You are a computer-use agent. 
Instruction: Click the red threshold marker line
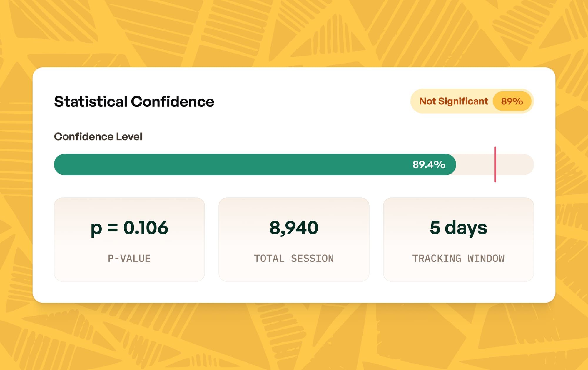point(495,164)
